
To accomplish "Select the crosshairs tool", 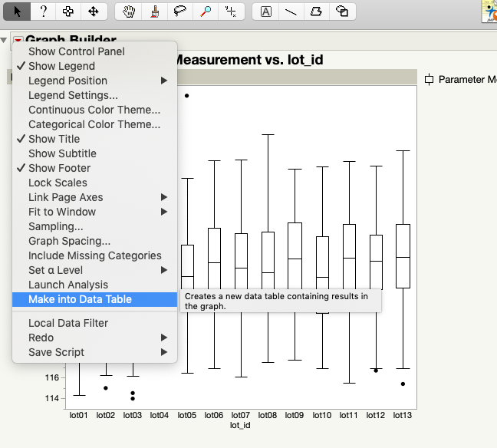I will pyautogui.click(x=231, y=12).
